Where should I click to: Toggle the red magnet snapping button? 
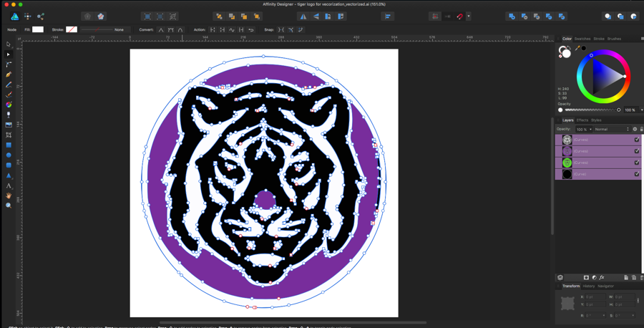click(x=460, y=16)
